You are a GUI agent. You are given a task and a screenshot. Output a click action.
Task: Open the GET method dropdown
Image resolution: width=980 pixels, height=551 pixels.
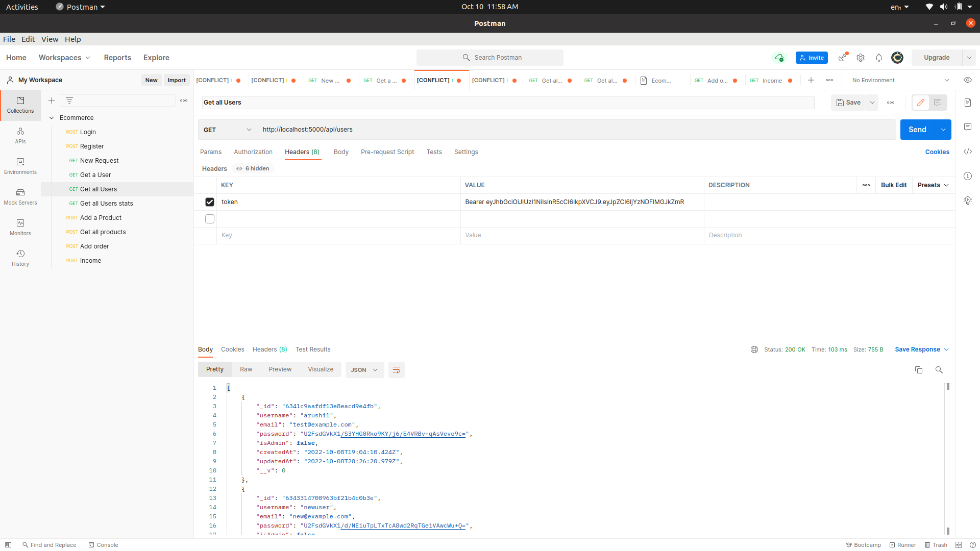pyautogui.click(x=228, y=130)
